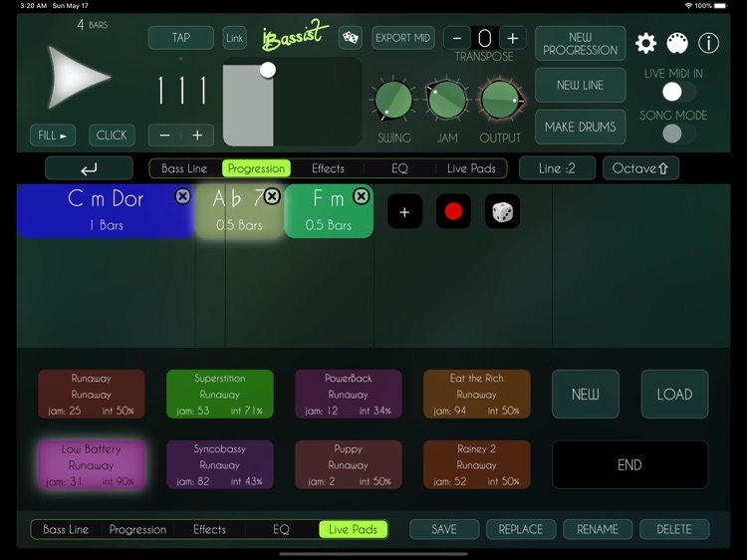Switch to lower Bass Line tab
Image resolution: width=747 pixels, height=560 pixels.
point(66,529)
